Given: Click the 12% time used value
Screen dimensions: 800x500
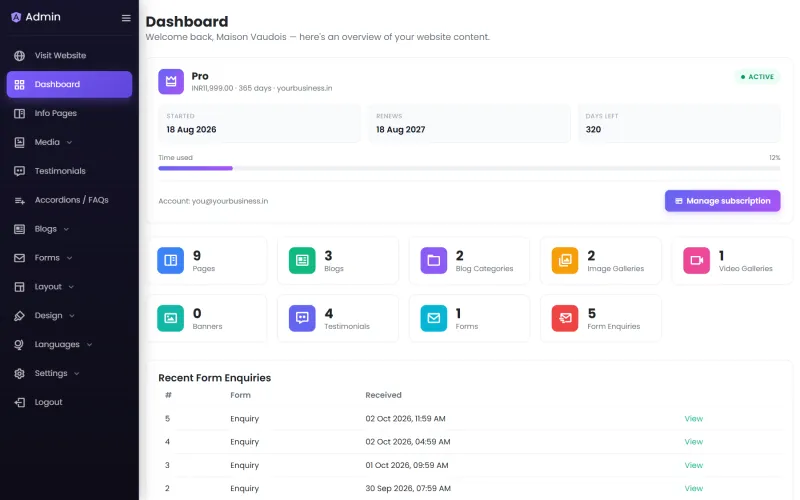Looking at the screenshot, I should (774, 158).
